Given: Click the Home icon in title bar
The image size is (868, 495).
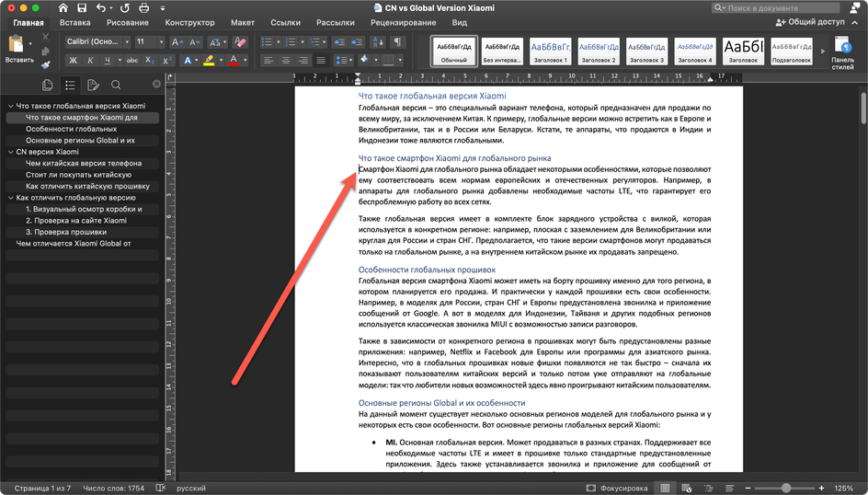Looking at the screenshot, I should [63, 7].
